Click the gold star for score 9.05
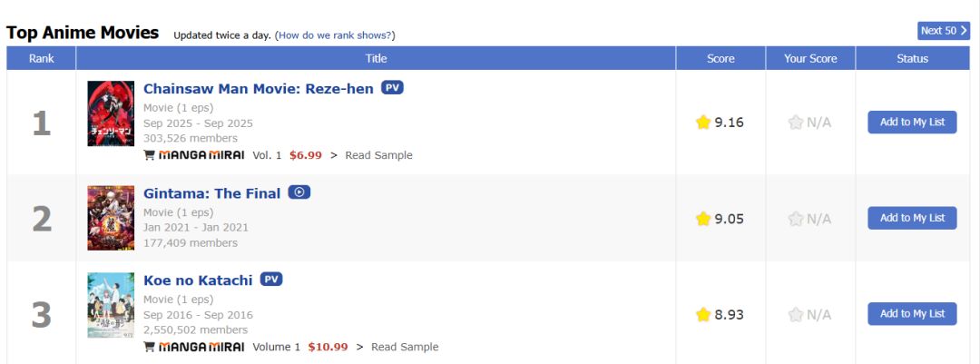The image size is (980, 364). (703, 219)
